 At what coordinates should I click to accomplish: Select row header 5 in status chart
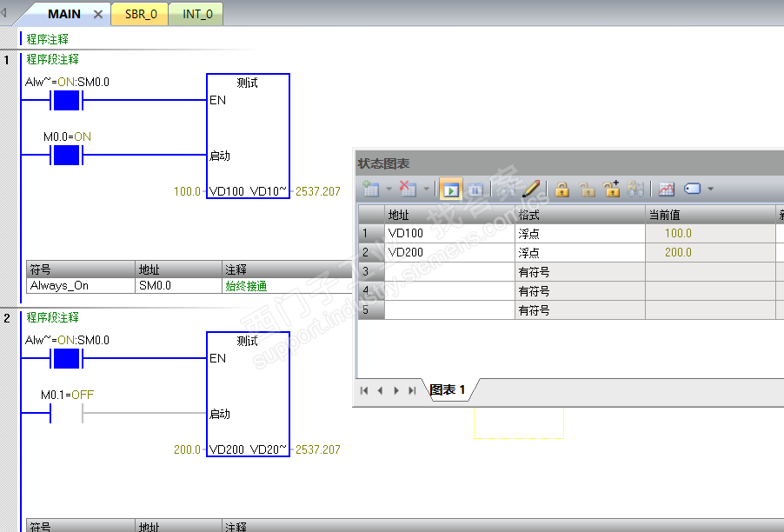tap(371, 310)
